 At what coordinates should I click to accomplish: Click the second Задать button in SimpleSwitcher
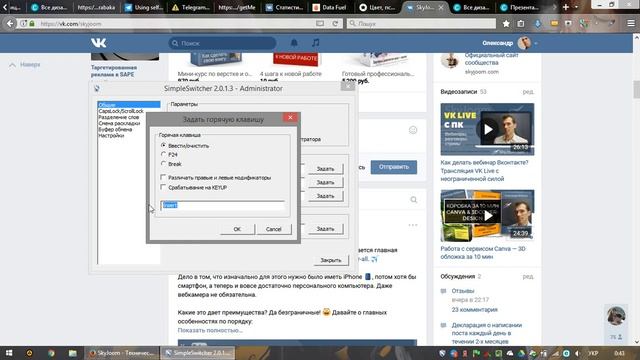click(x=325, y=182)
